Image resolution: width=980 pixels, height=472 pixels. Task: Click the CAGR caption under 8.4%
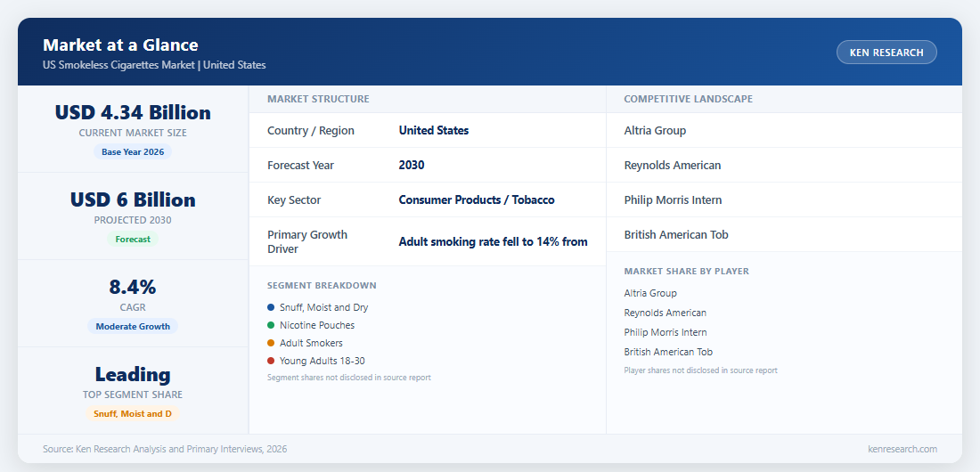133,307
